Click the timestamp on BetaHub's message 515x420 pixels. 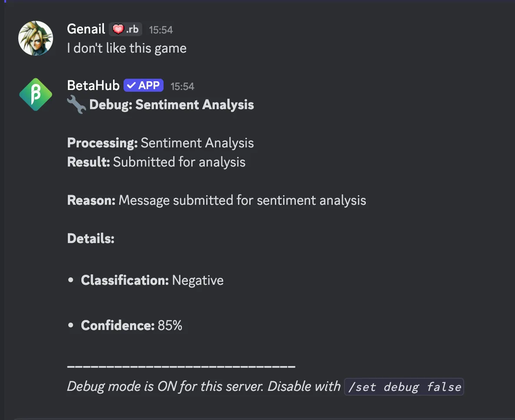click(x=182, y=87)
